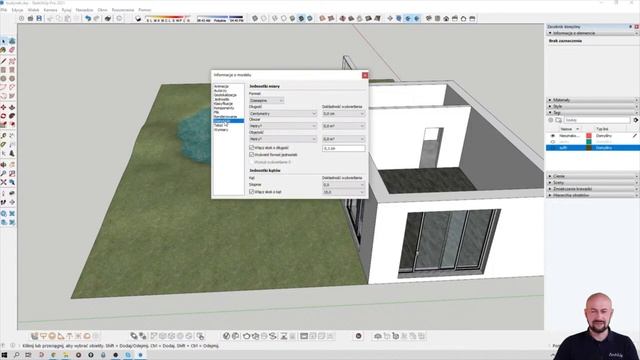Viewport: 640px width, 360px height.
Task: Open the Edycja menu
Action: (18, 10)
